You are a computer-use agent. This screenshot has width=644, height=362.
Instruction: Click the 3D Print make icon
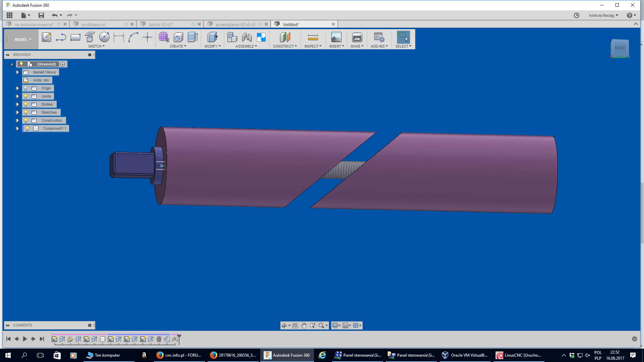click(357, 37)
